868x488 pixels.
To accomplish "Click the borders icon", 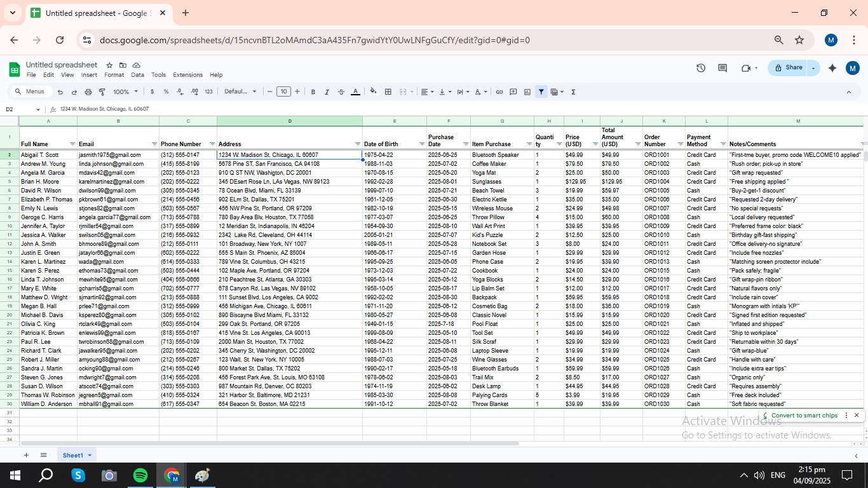I will point(388,92).
